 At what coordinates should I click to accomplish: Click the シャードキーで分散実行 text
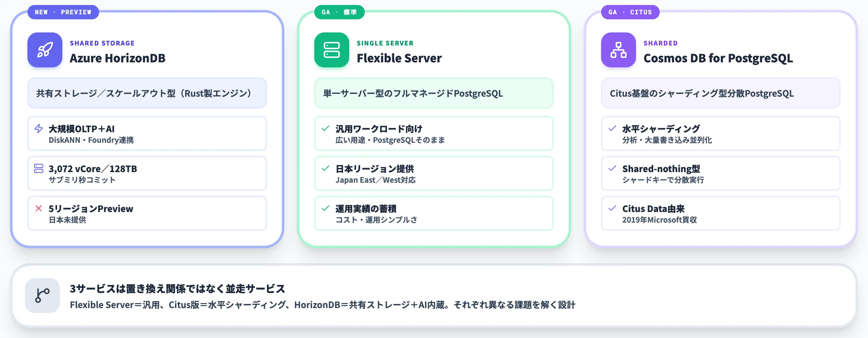point(663,180)
